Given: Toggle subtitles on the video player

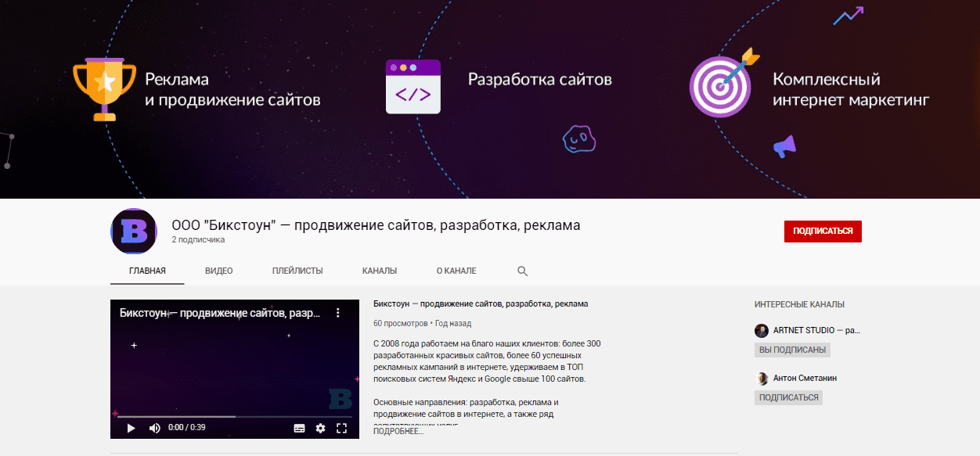Looking at the screenshot, I should (299, 428).
